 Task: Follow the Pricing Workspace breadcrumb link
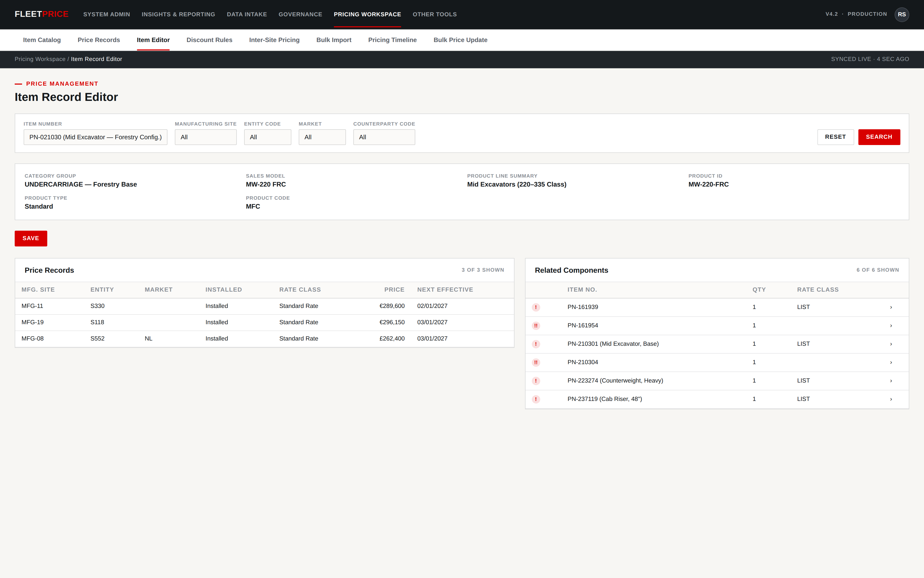(x=40, y=59)
